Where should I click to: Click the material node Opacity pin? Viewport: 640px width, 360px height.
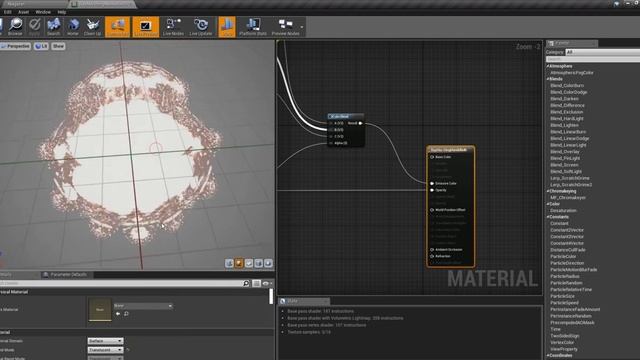[432, 190]
